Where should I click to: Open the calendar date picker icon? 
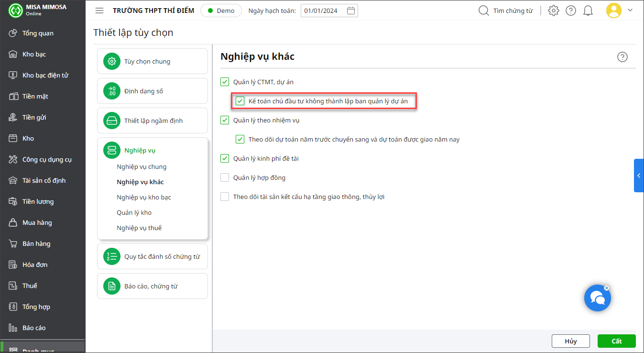pyautogui.click(x=351, y=11)
